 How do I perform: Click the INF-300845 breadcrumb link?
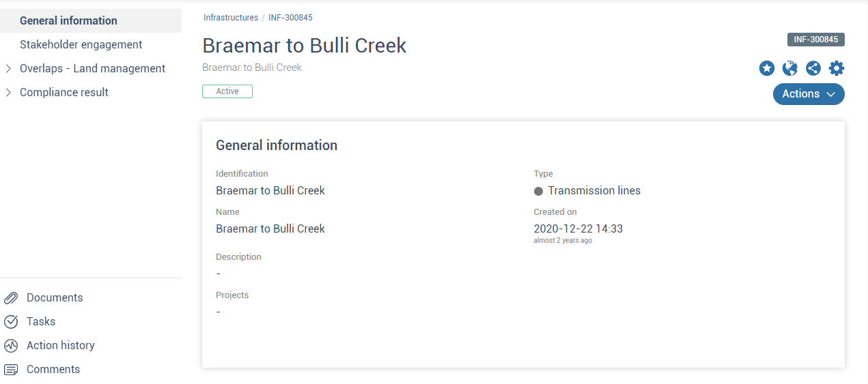pyautogui.click(x=290, y=18)
